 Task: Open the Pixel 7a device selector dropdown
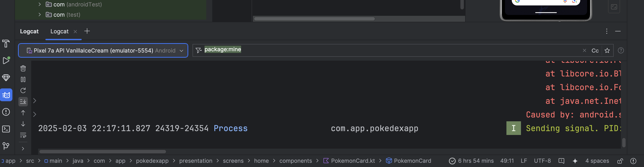[103, 51]
